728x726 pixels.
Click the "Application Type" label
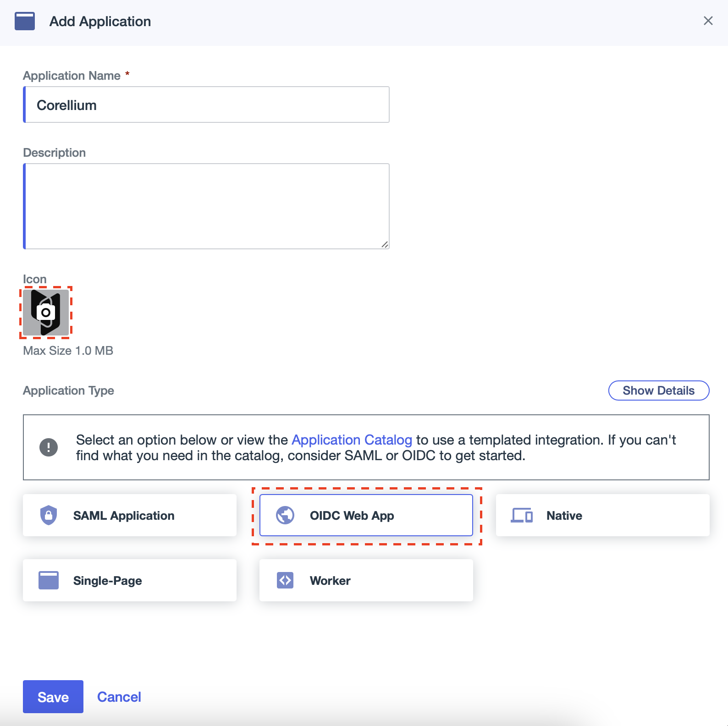(x=68, y=390)
